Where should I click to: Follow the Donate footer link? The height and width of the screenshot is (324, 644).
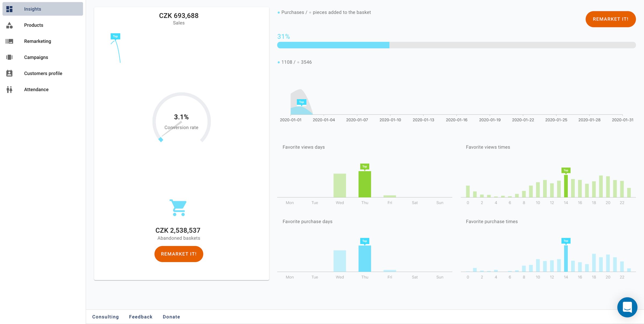coord(171,317)
